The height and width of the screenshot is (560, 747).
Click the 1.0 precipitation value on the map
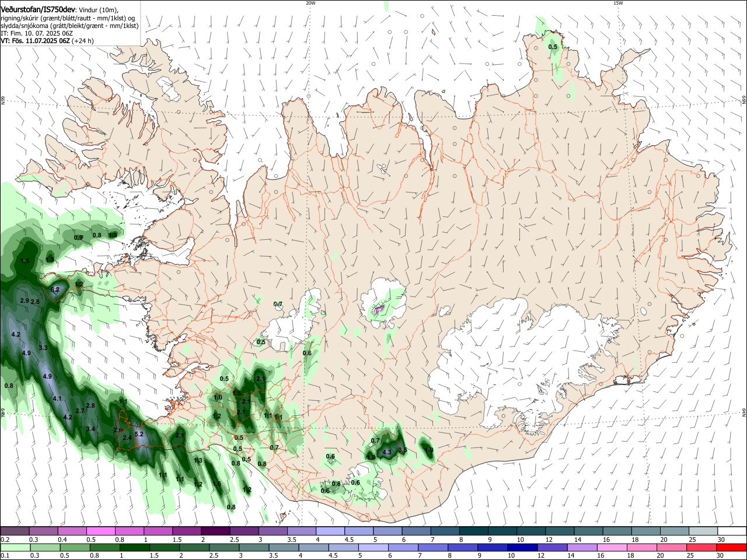click(218, 397)
